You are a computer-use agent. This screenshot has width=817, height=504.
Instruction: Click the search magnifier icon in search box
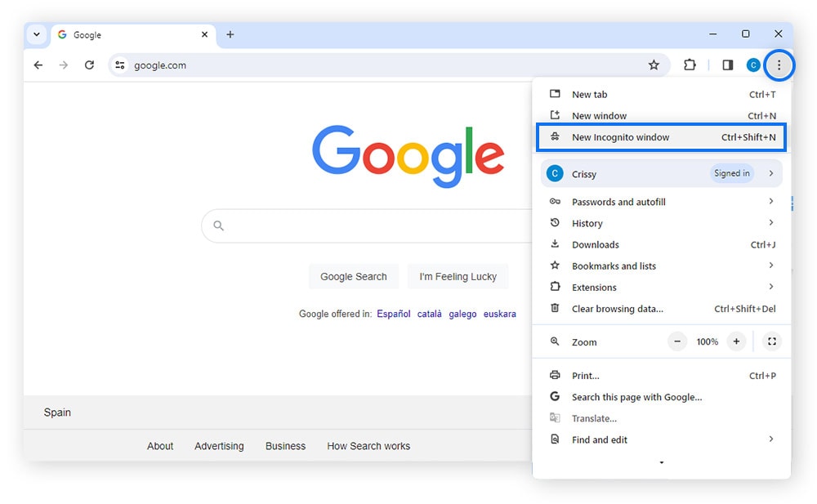(218, 225)
